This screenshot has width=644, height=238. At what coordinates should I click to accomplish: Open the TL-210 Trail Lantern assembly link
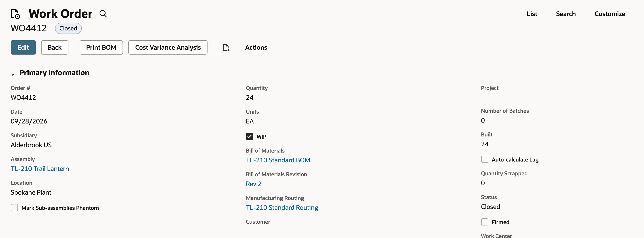[x=40, y=169]
